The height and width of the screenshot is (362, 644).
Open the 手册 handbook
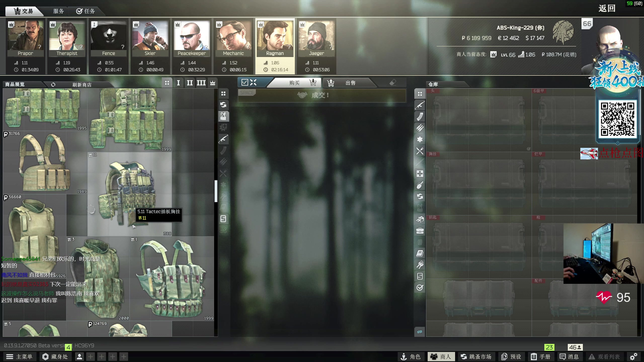pyautogui.click(x=540, y=356)
